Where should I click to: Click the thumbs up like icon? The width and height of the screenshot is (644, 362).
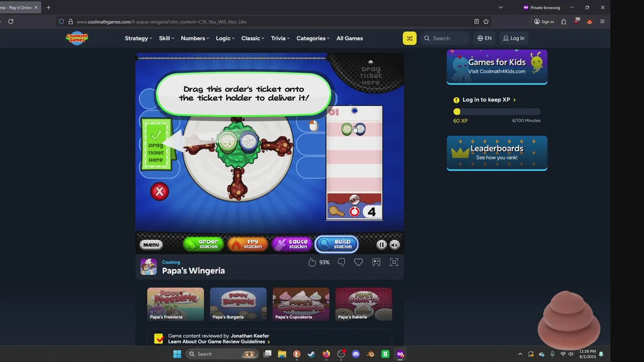click(312, 262)
